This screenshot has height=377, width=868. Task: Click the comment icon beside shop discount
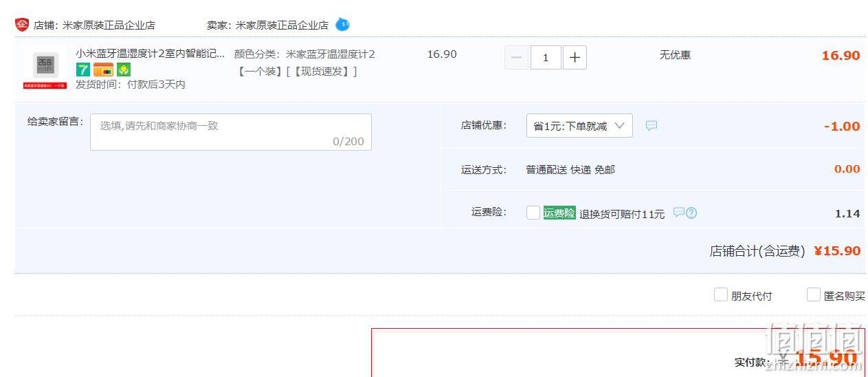652,126
